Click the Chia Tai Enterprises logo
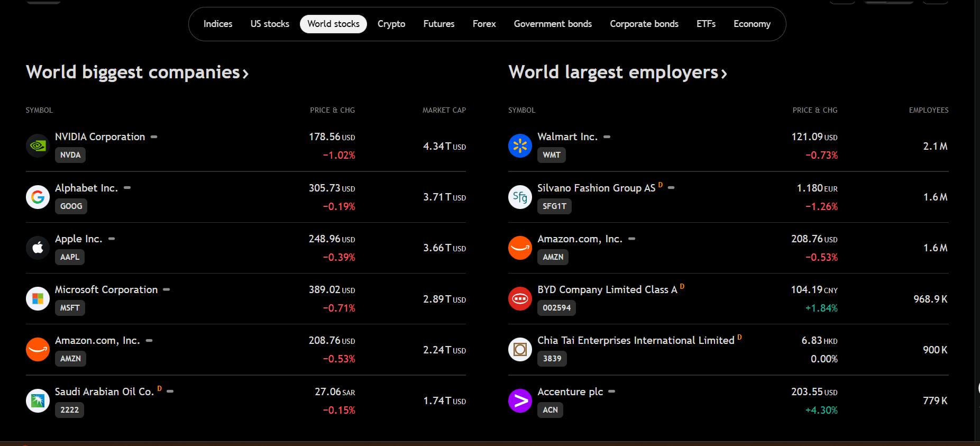This screenshot has width=980, height=446. click(520, 350)
